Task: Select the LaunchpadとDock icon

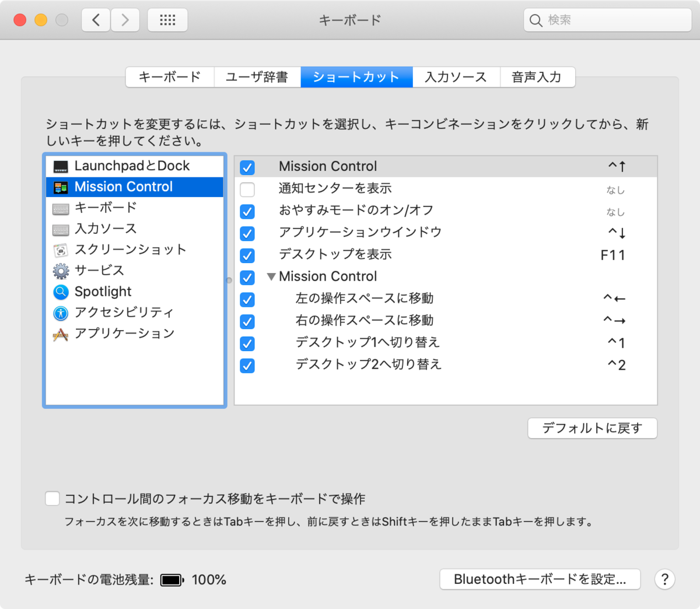Action: pyautogui.click(x=61, y=166)
